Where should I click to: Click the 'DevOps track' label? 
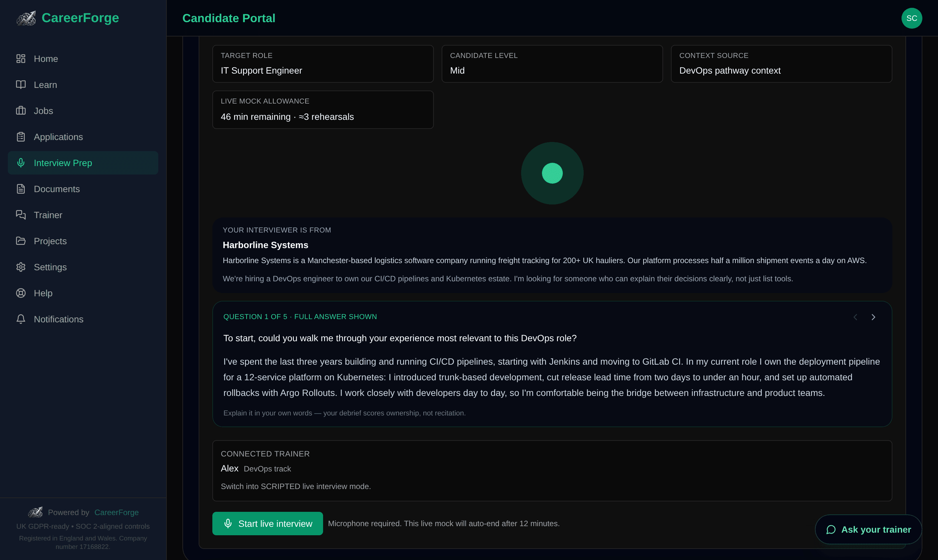(x=267, y=469)
